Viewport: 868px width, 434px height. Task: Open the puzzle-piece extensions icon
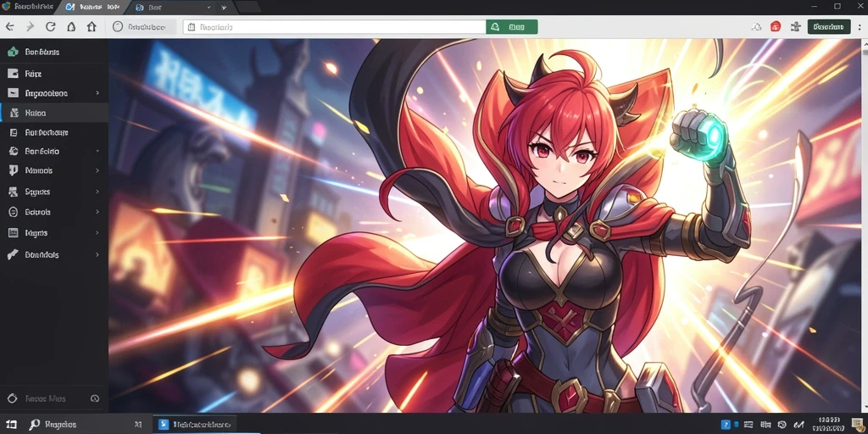point(795,26)
